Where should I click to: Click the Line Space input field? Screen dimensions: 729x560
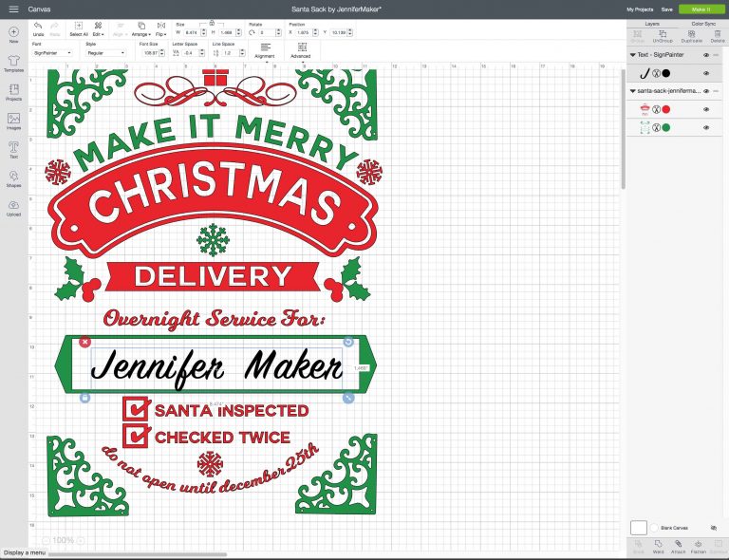coord(230,53)
